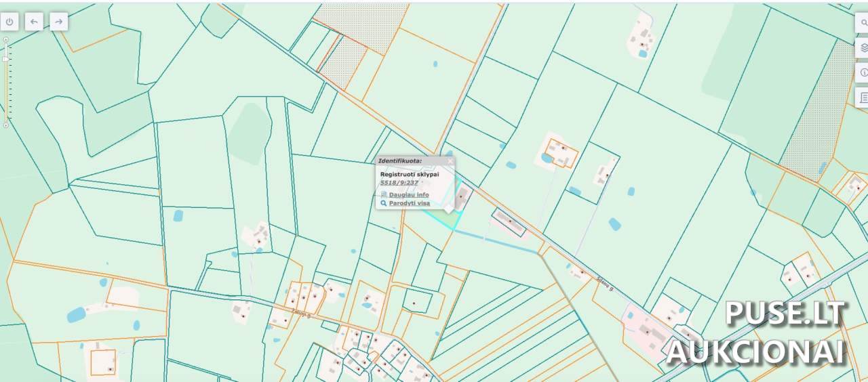
Task: Open the legend panel icon
Action: (863, 98)
